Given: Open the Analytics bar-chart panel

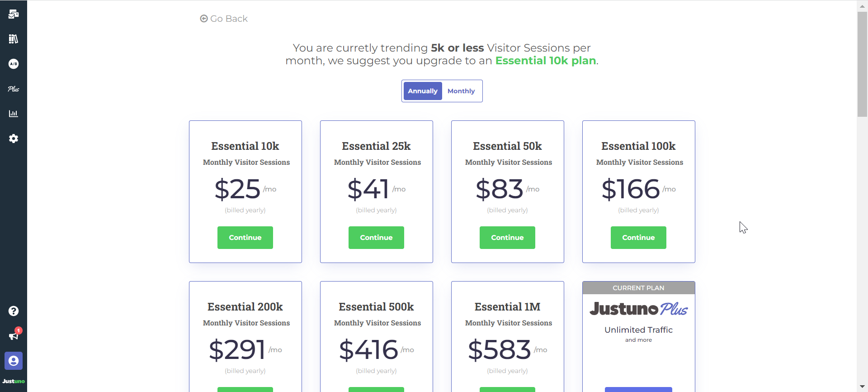Looking at the screenshot, I should [14, 114].
